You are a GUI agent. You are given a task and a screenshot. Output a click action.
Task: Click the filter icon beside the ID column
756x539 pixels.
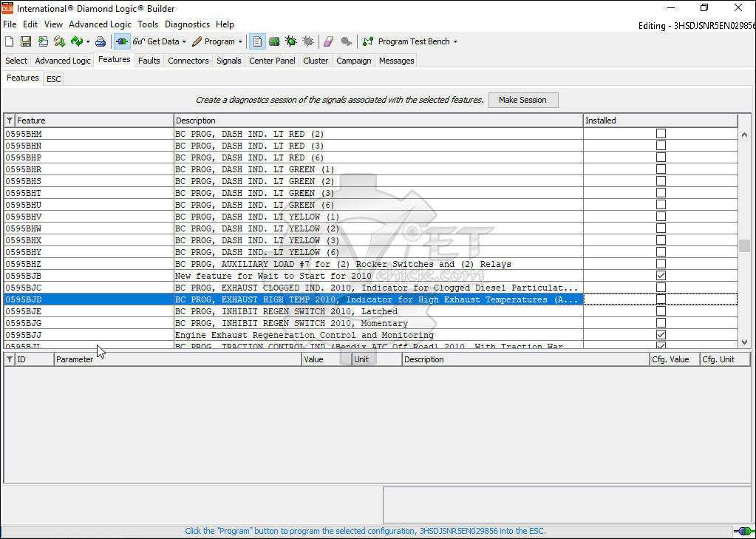tap(10, 359)
